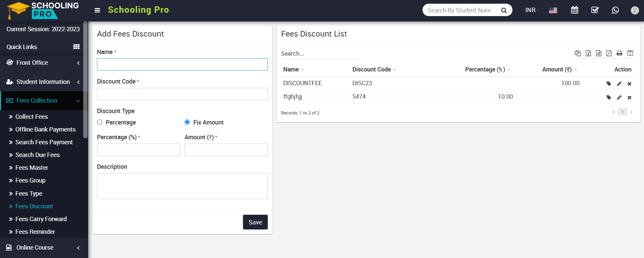This screenshot has height=258, width=644.
Task: Sort the list by Discount Code
Action: [x=374, y=69]
